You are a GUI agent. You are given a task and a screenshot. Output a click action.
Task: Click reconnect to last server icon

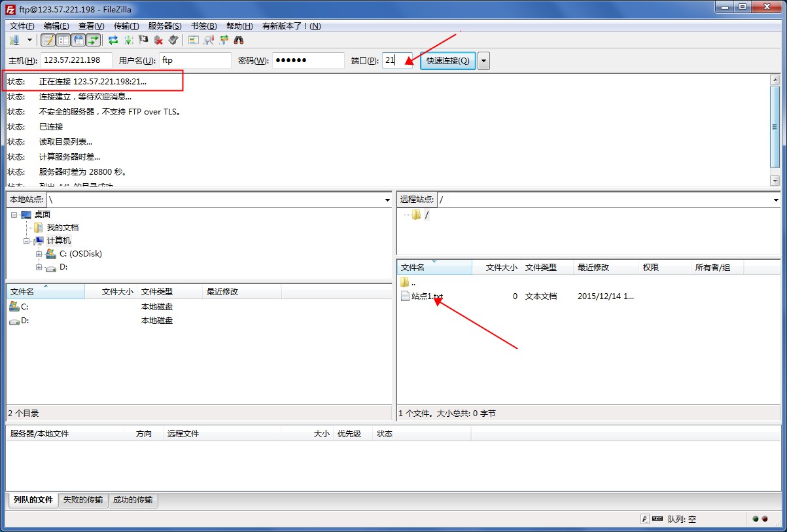pyautogui.click(x=173, y=40)
